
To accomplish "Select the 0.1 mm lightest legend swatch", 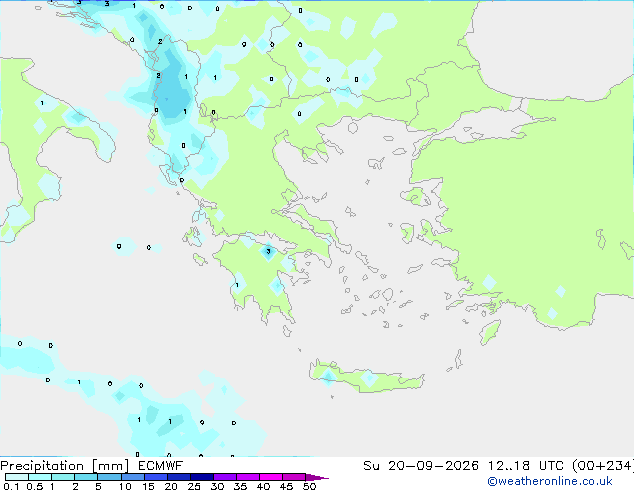I will (17, 477).
